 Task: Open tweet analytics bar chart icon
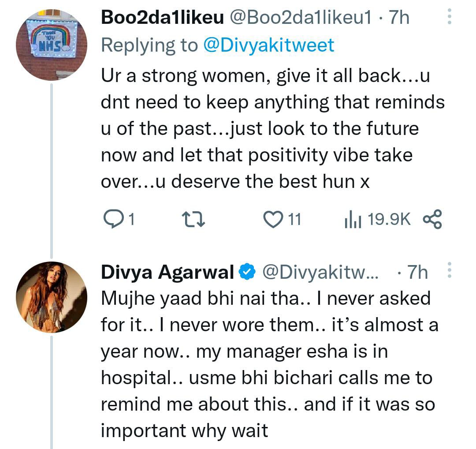[353, 219]
